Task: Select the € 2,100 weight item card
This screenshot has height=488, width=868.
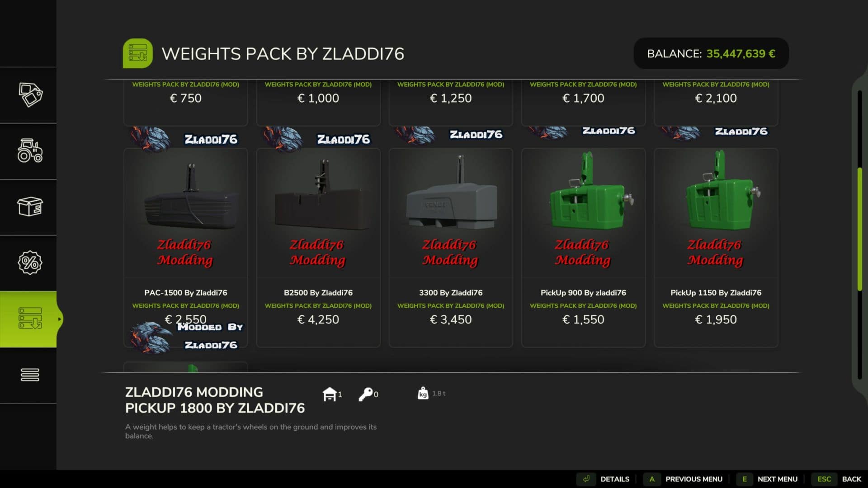Action: pos(716,103)
